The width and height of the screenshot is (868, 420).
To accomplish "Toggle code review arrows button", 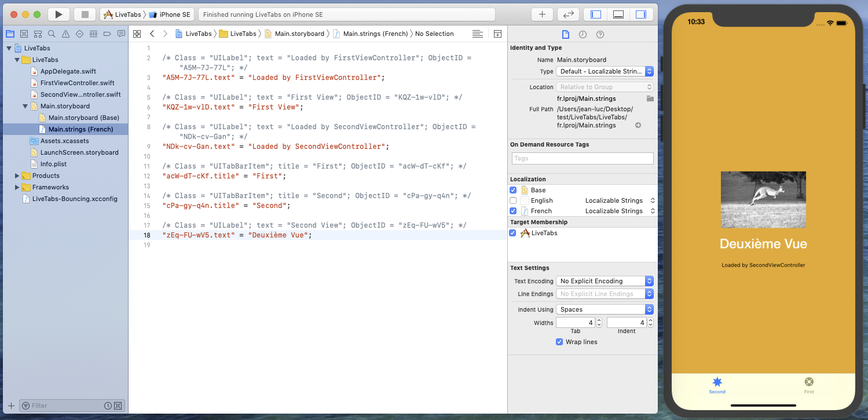I will (569, 14).
